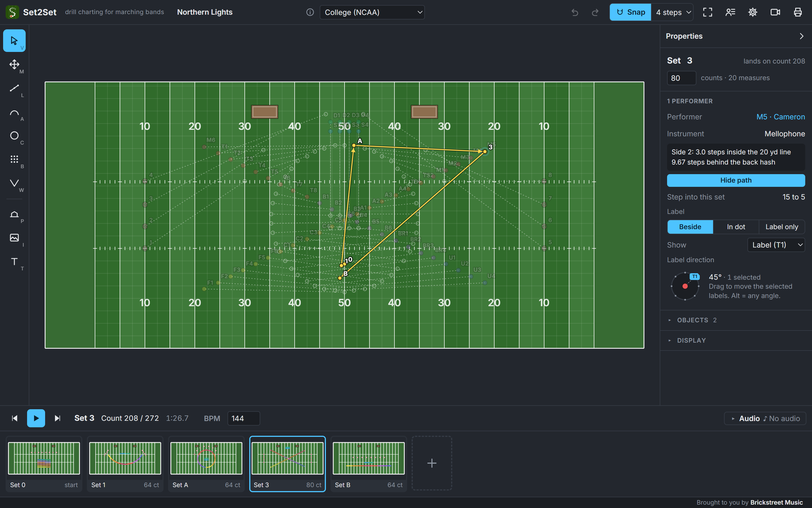Switch to Set B thumbnail
Image resolution: width=812 pixels, height=508 pixels.
[369, 464]
